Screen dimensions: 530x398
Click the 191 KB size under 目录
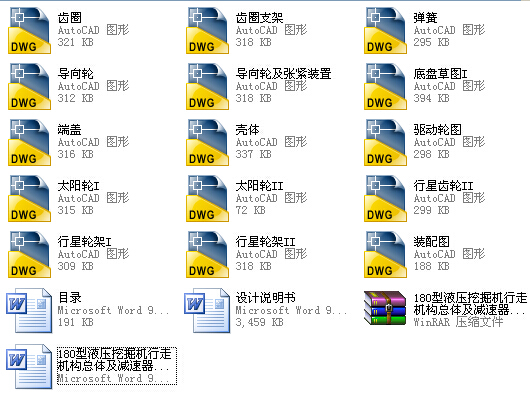pyautogui.click(x=75, y=322)
